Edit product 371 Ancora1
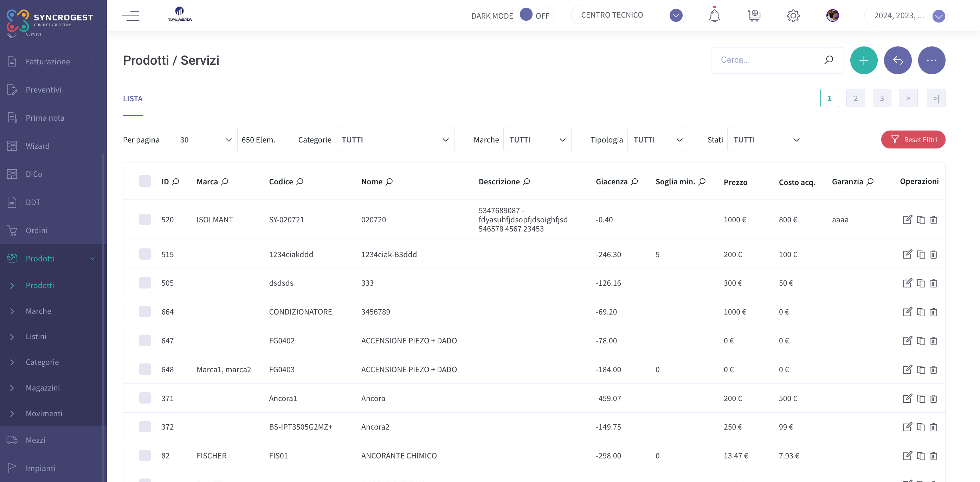This screenshot has width=980, height=482. (x=907, y=398)
